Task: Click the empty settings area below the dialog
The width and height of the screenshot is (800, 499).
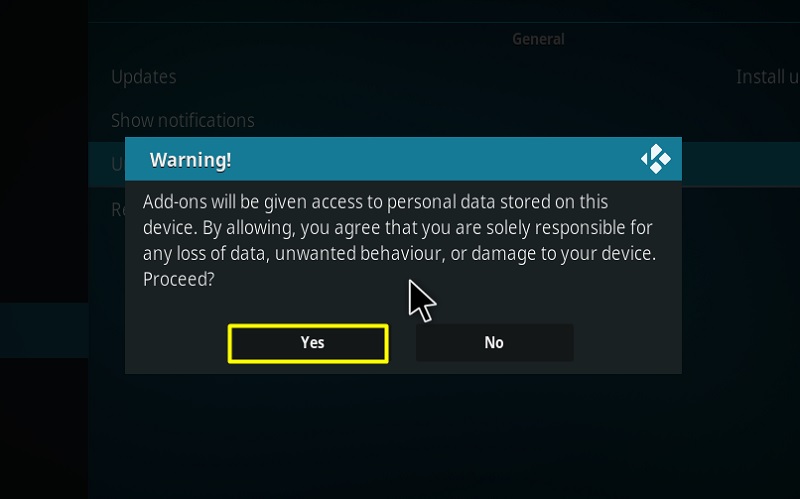Action: [x=444, y=436]
